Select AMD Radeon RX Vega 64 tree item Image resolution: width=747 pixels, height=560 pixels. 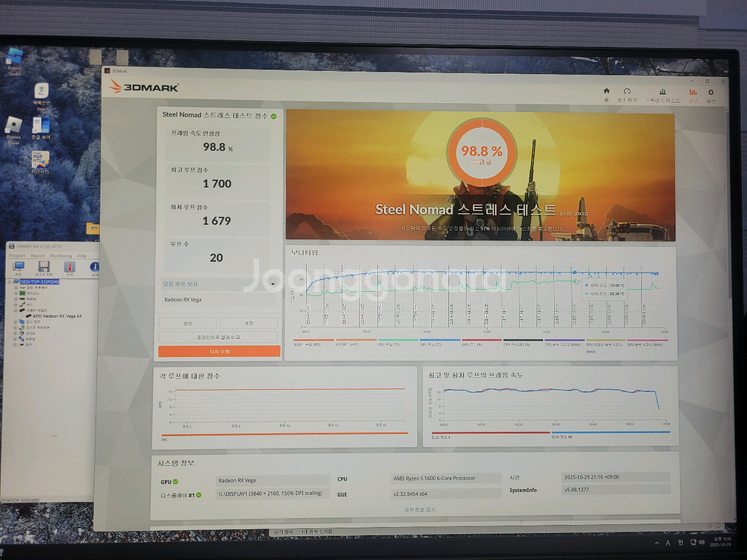[57, 316]
